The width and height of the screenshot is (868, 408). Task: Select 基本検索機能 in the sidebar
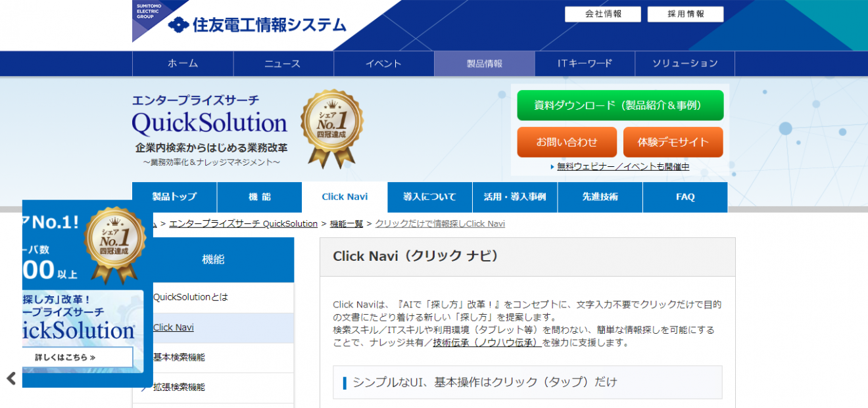[x=179, y=357]
